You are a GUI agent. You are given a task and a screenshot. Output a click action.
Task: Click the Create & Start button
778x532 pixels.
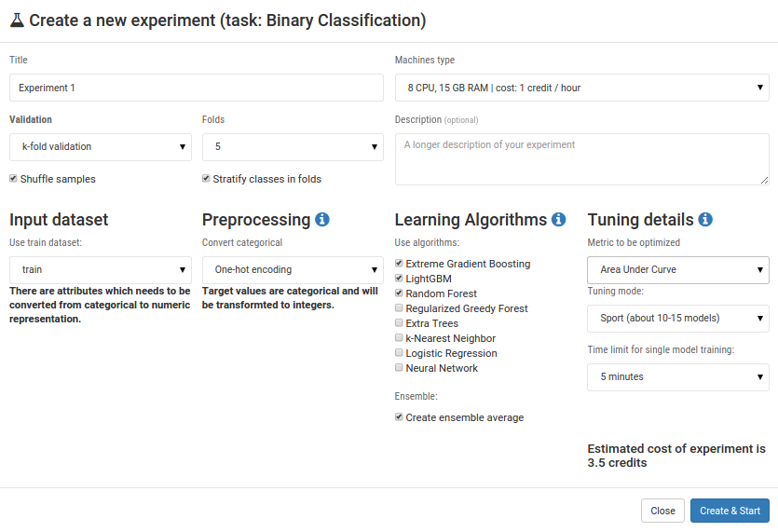pos(730,511)
